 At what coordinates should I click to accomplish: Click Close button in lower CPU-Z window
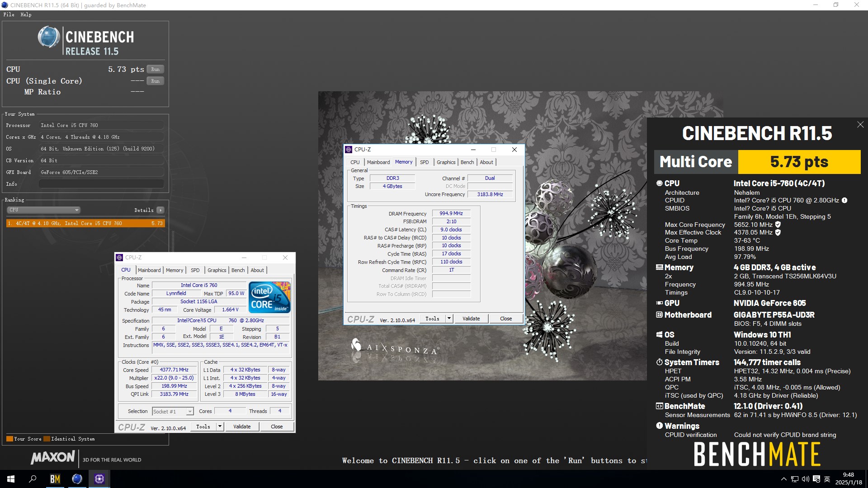277,427
